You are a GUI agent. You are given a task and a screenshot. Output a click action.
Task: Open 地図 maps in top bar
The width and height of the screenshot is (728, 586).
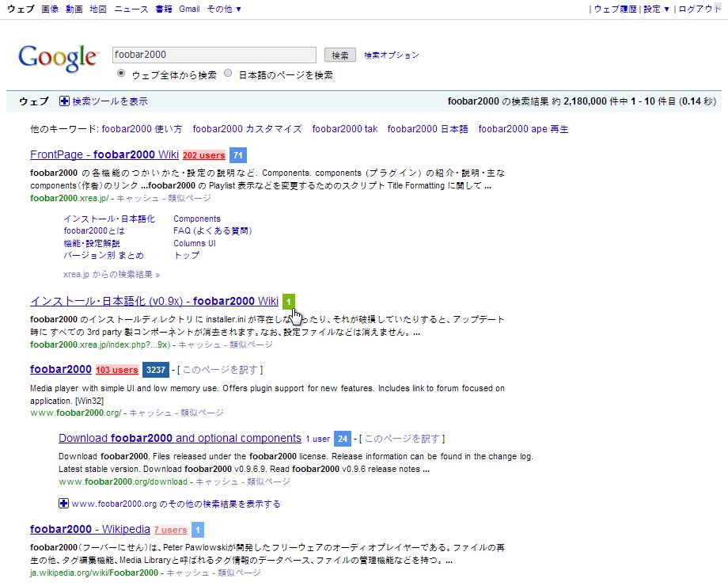[98, 9]
